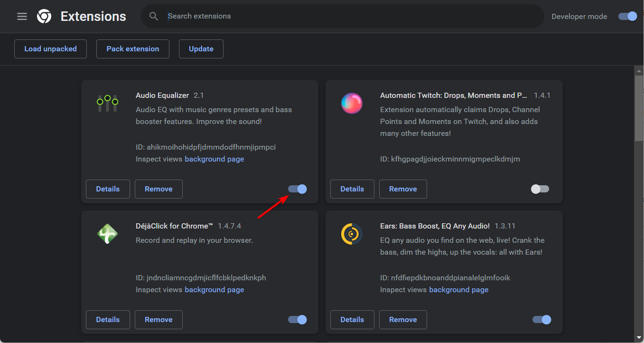
Task: Open Audio Equalizer background page link
Action: point(214,159)
